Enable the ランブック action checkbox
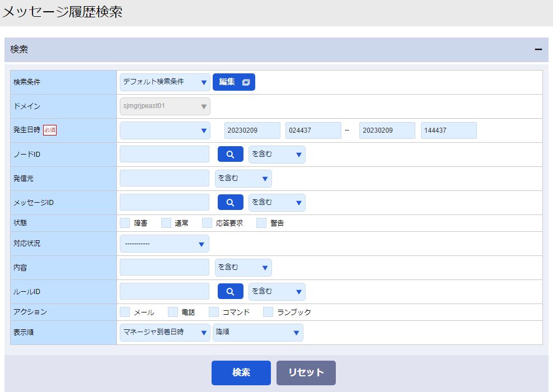The image size is (553, 392). (268, 312)
